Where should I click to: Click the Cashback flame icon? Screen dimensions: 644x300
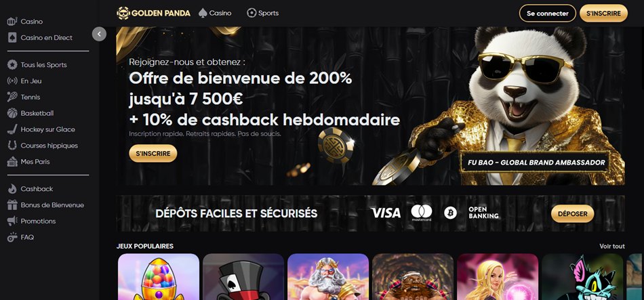pos(12,189)
